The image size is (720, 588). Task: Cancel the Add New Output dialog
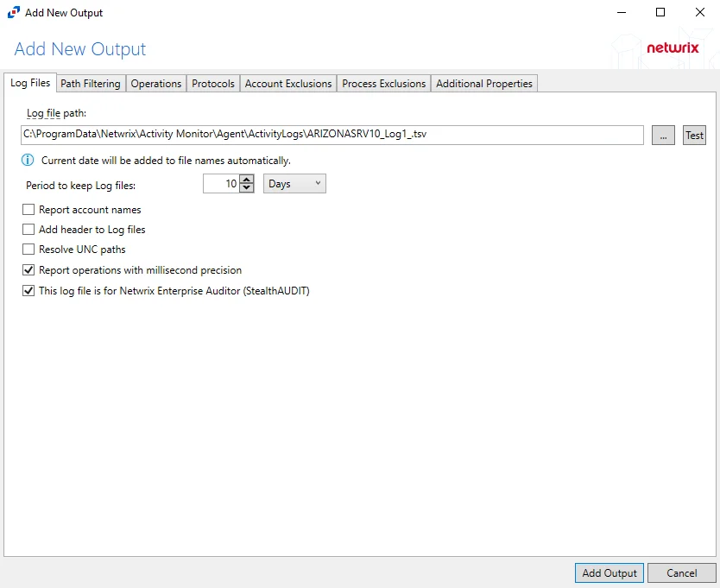682,572
